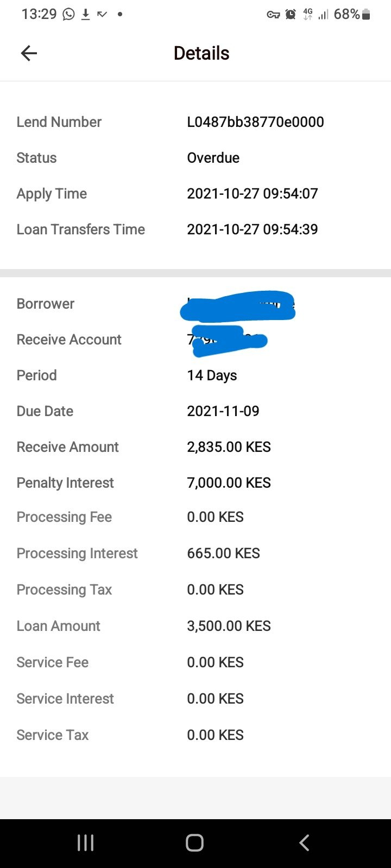Tap the due date 2021-11-09
The width and height of the screenshot is (391, 868).
(x=223, y=411)
